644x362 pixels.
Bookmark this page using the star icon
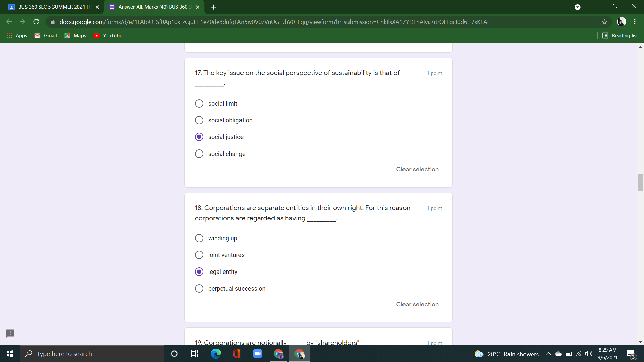click(x=605, y=22)
